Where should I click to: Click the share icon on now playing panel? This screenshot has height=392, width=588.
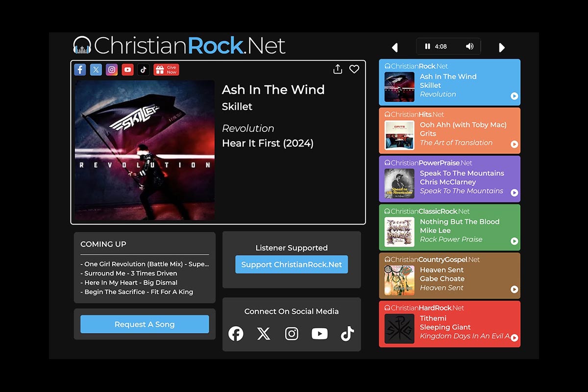click(x=338, y=70)
